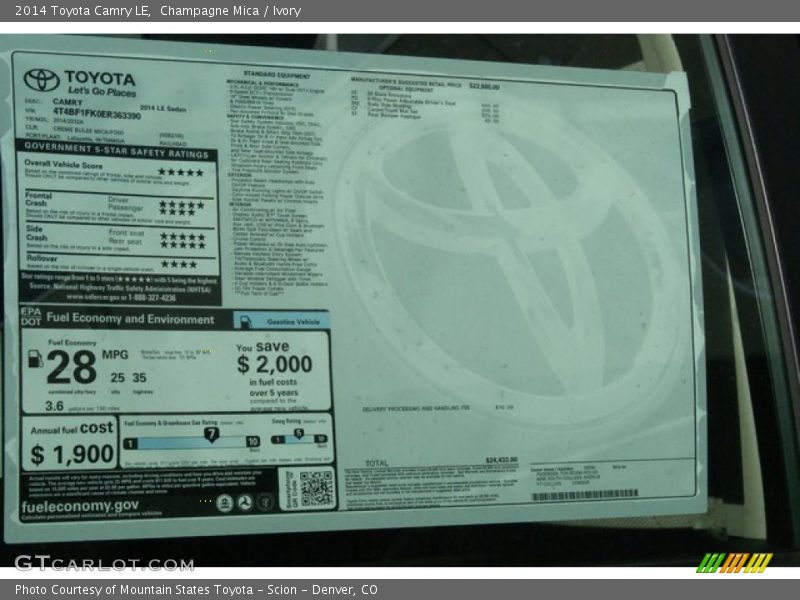The width and height of the screenshot is (800, 600).
Task: Click the Toyota emblem beside the brand name
Action: click(x=41, y=80)
